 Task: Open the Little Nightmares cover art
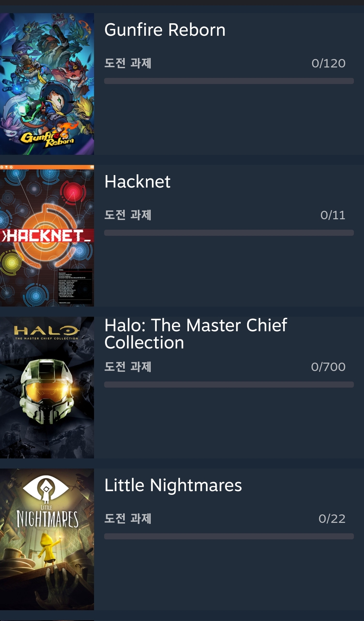[x=47, y=539]
